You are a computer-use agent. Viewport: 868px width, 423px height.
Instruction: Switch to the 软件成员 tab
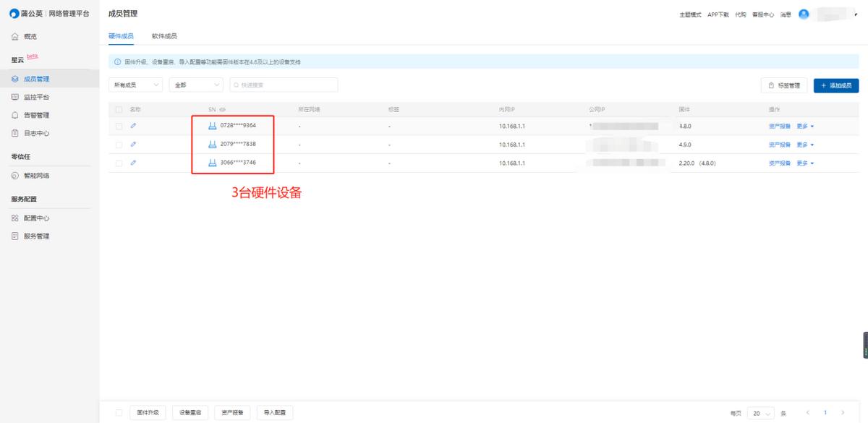pyautogui.click(x=165, y=35)
